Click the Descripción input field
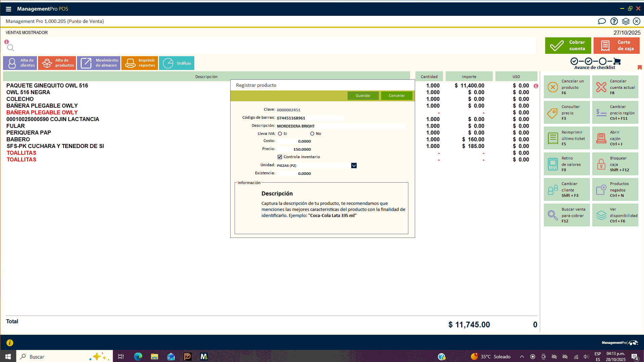 click(x=340, y=126)
